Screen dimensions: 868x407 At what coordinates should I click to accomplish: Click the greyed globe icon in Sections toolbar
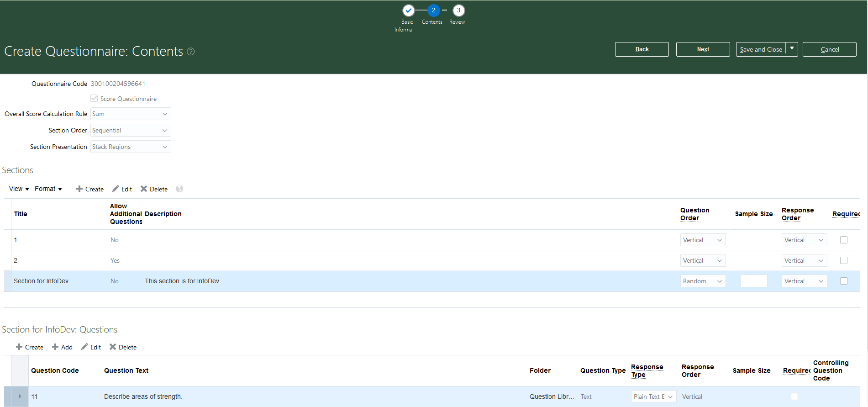179,189
